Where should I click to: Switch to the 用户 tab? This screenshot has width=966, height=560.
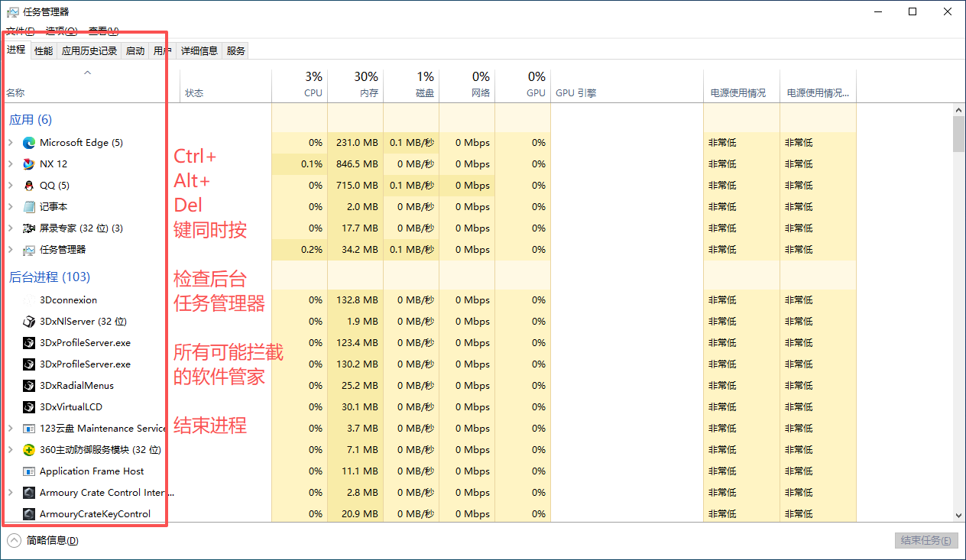pos(163,51)
